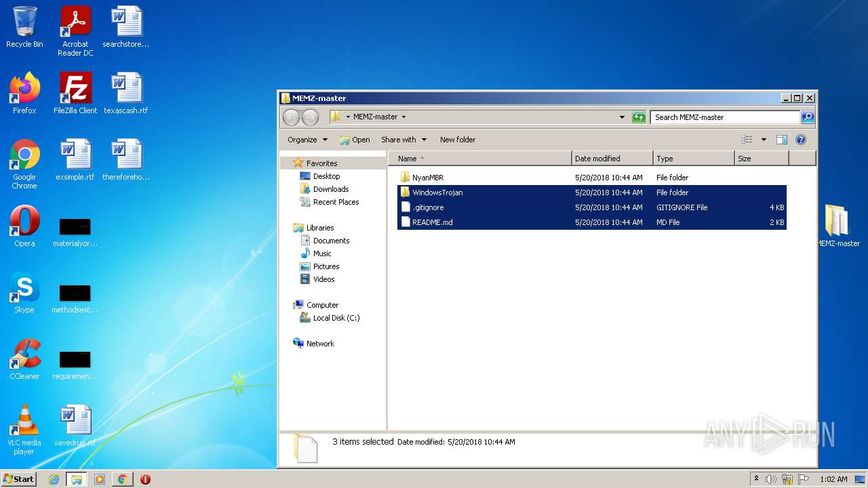Select MEMZ-master folder on desktop
This screenshot has height=488, width=868.
838,226
